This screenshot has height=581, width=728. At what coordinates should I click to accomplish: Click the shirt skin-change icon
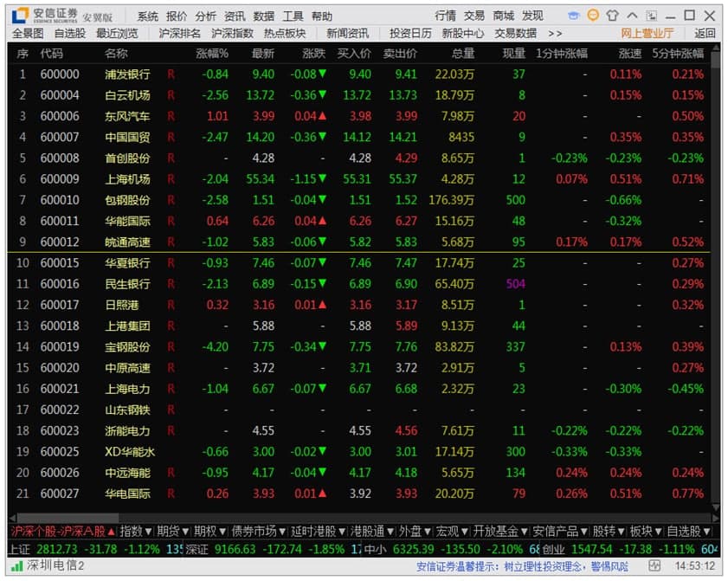click(612, 16)
